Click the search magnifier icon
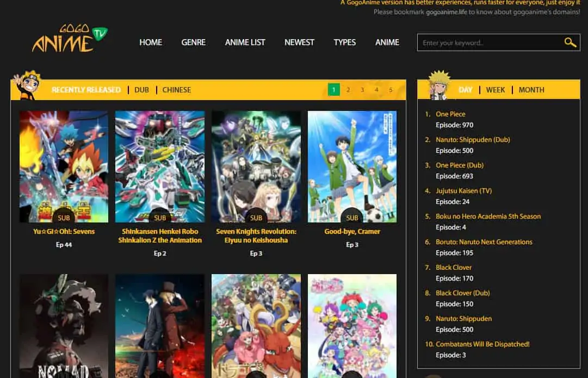The image size is (588, 378). click(x=570, y=42)
